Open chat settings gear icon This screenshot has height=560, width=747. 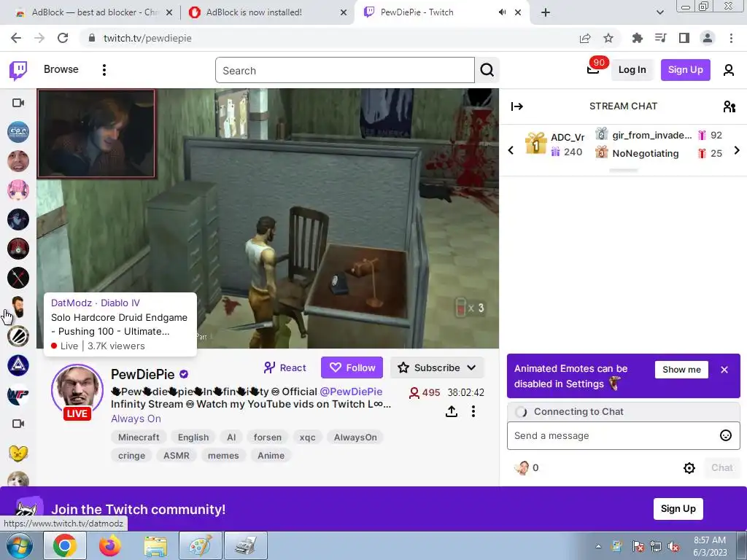tap(689, 468)
